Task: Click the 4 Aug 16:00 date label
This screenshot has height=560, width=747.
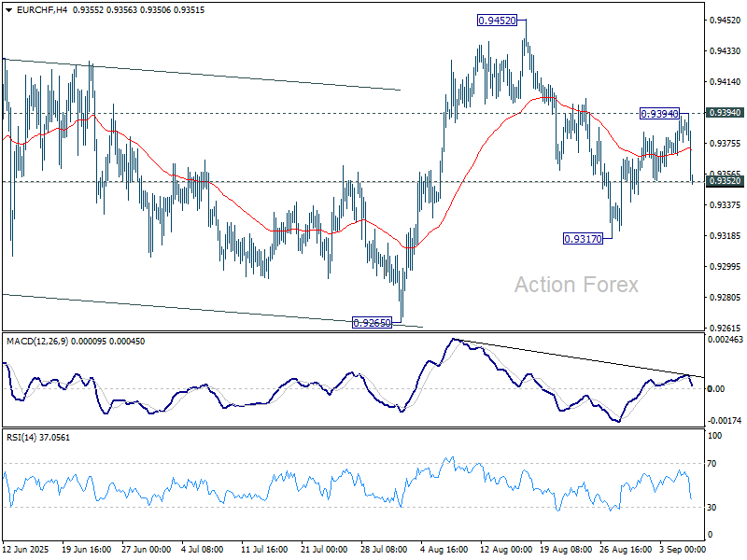Action: (x=444, y=550)
